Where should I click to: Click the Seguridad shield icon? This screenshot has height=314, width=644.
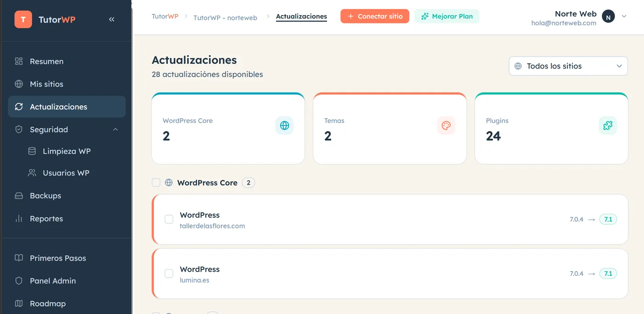click(19, 130)
